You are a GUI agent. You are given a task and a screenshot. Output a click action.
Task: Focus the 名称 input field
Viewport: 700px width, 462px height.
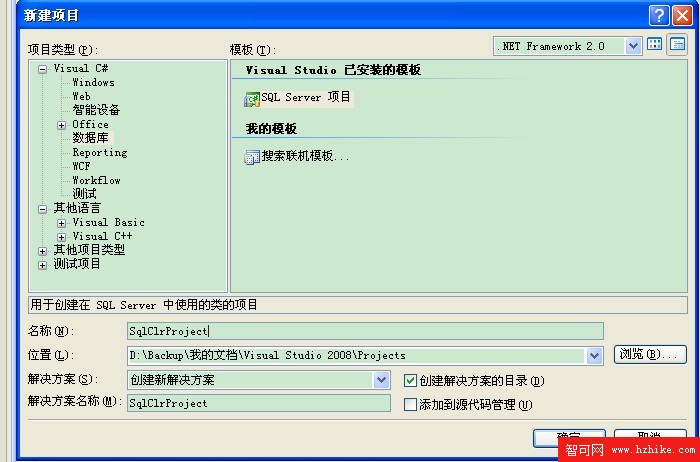[x=365, y=331]
